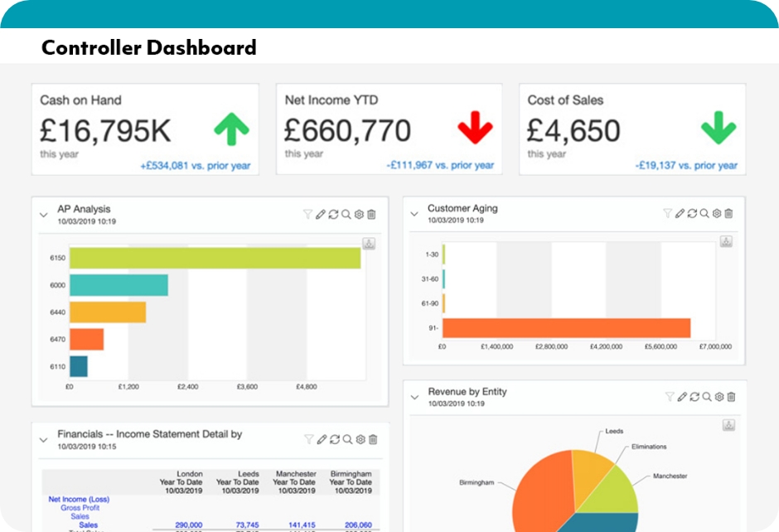This screenshot has height=532, width=779.
Task: Collapse the Revenue by Entity panel
Action: 414,398
